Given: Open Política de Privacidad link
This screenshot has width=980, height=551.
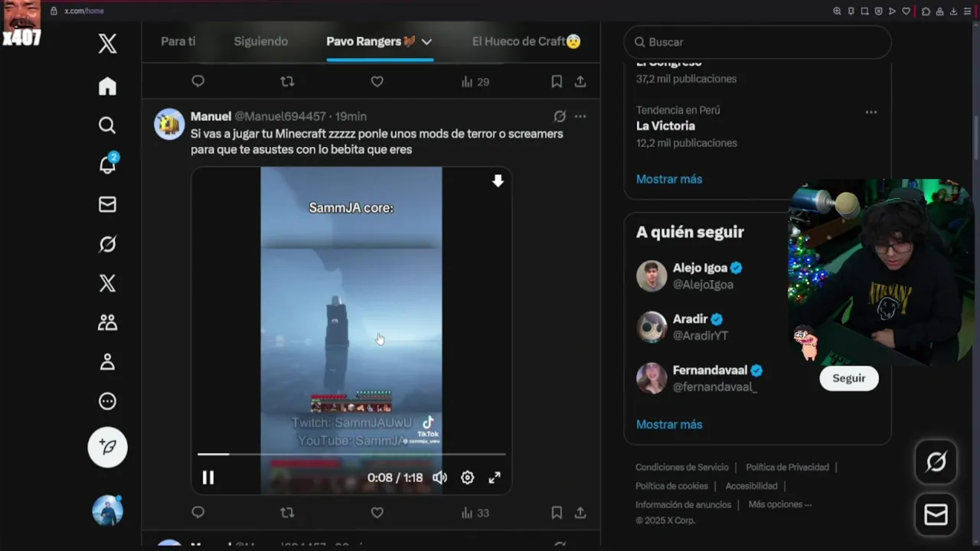Looking at the screenshot, I should coord(787,468).
